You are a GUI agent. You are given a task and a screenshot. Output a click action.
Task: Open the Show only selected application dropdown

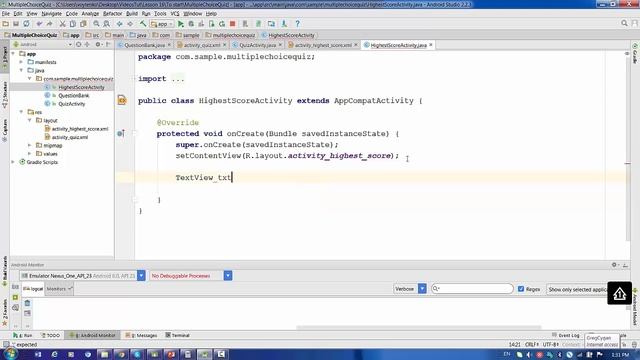click(x=577, y=289)
